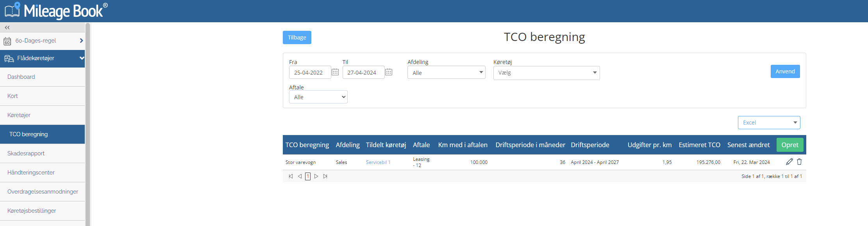
Task: Sort by TCO beregning column header
Action: coord(307,145)
